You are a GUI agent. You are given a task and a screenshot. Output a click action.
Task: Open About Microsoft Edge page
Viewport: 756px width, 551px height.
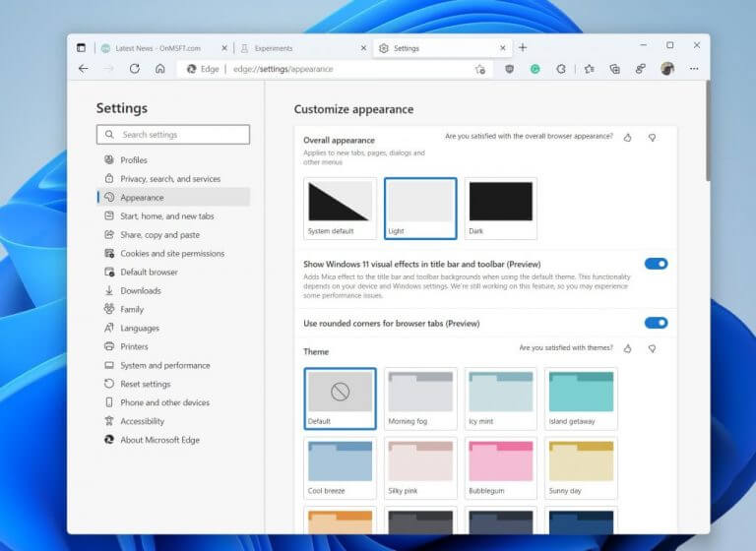point(173,440)
